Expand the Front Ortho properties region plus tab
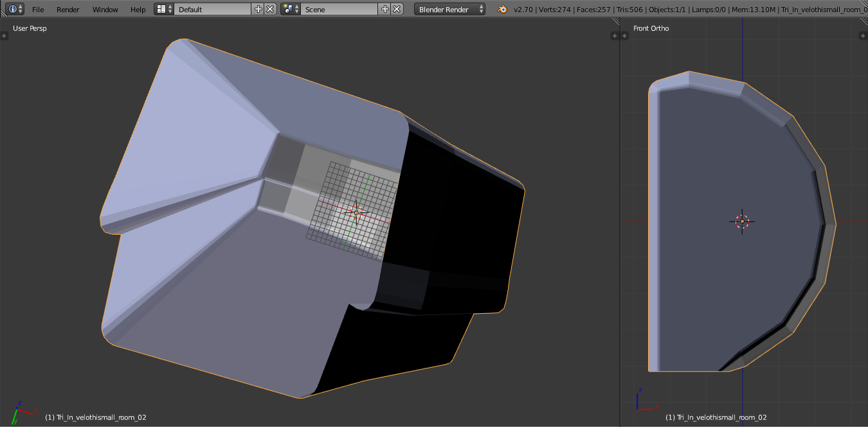This screenshot has width=868, height=427. tap(863, 36)
